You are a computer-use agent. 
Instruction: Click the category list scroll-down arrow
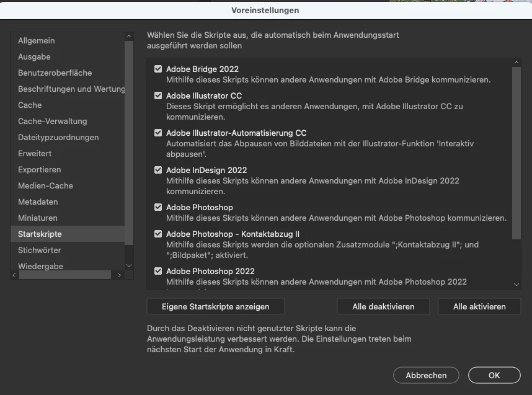click(129, 265)
